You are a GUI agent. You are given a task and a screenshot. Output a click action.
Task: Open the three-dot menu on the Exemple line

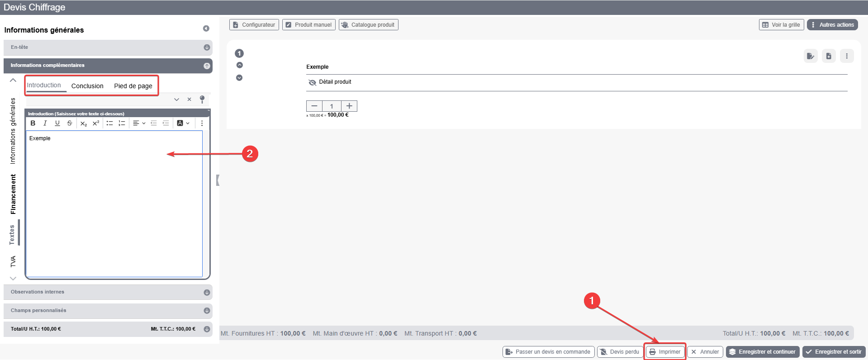point(847,56)
